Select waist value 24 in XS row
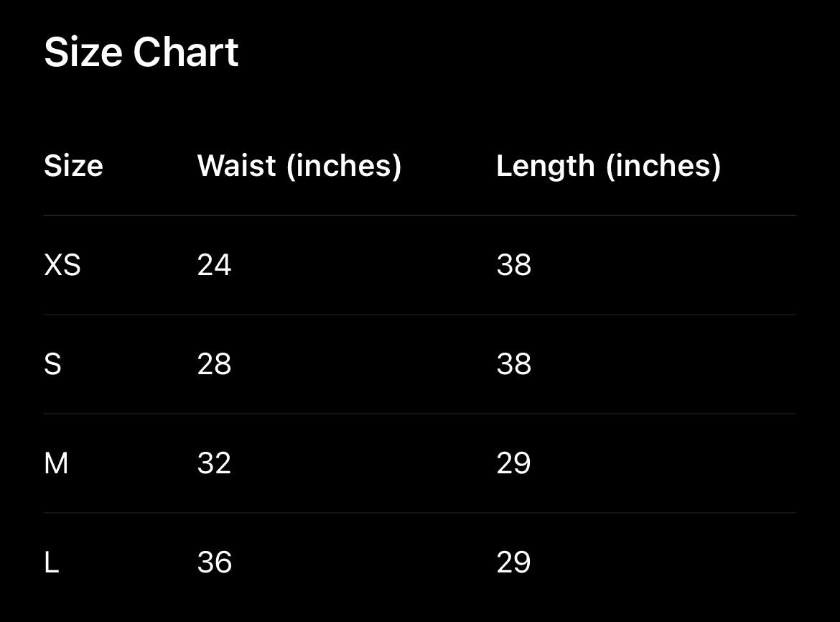This screenshot has width=840, height=622. click(214, 265)
